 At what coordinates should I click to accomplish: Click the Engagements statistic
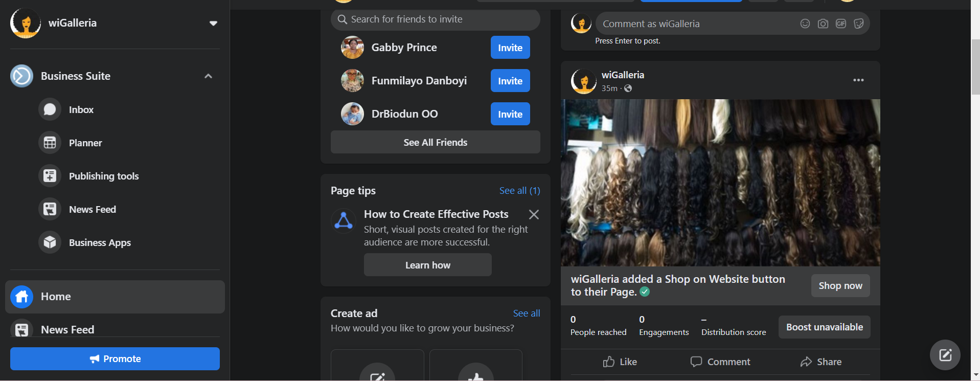664,326
